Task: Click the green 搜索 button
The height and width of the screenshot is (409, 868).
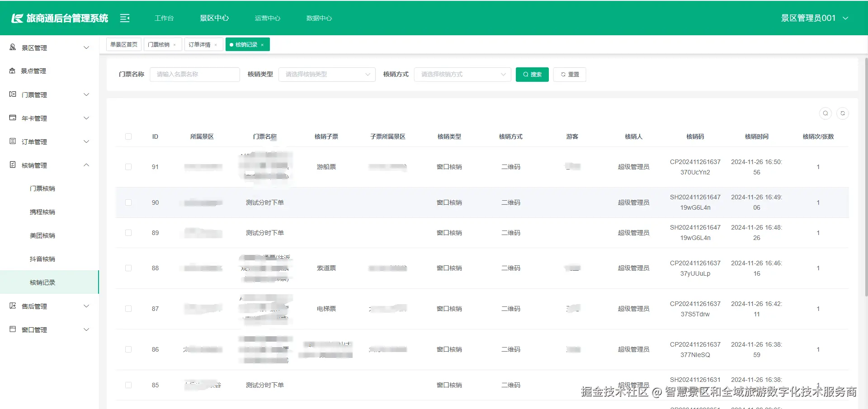Action: [532, 75]
